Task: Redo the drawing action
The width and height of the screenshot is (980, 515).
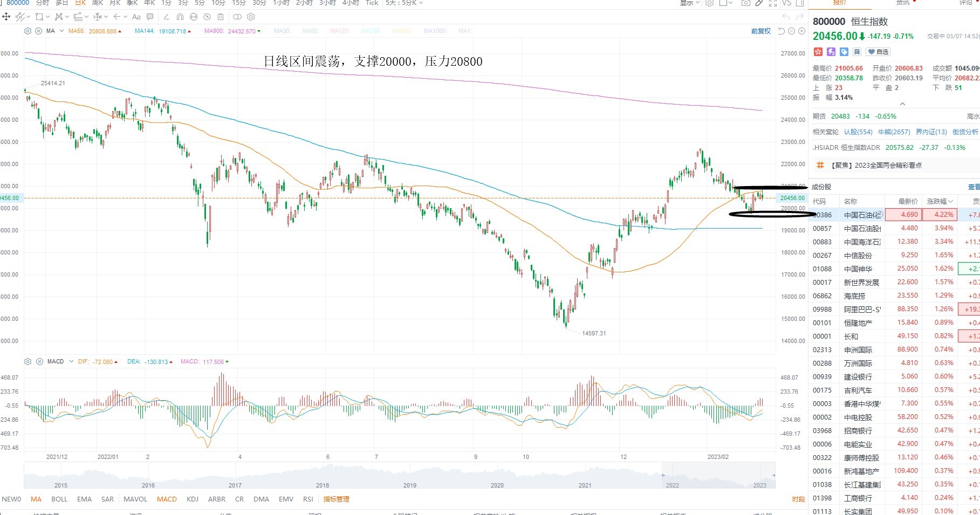Action: click(x=800, y=17)
